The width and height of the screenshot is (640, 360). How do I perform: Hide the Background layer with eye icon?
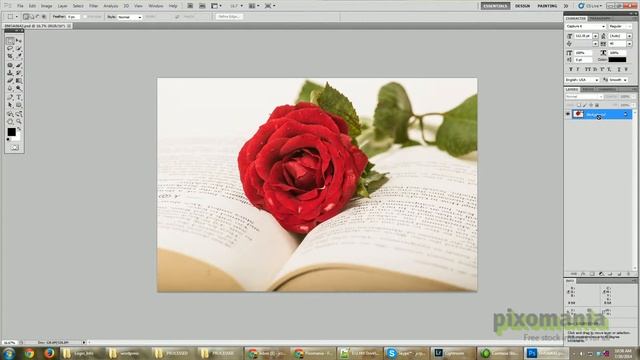[x=568, y=114]
